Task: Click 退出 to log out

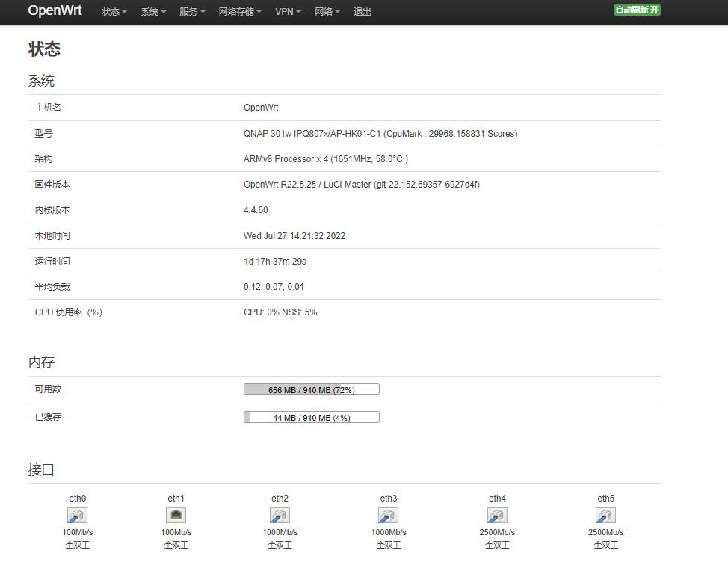Action: click(363, 12)
